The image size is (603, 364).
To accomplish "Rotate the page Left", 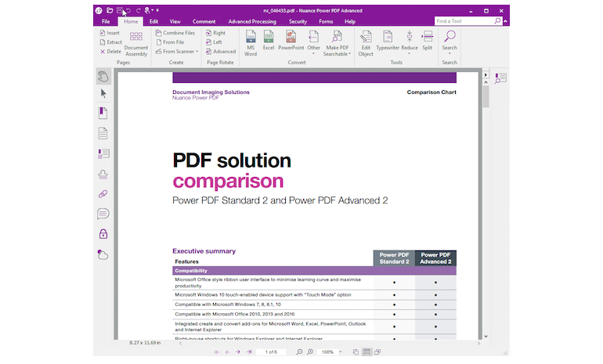I will pos(214,42).
